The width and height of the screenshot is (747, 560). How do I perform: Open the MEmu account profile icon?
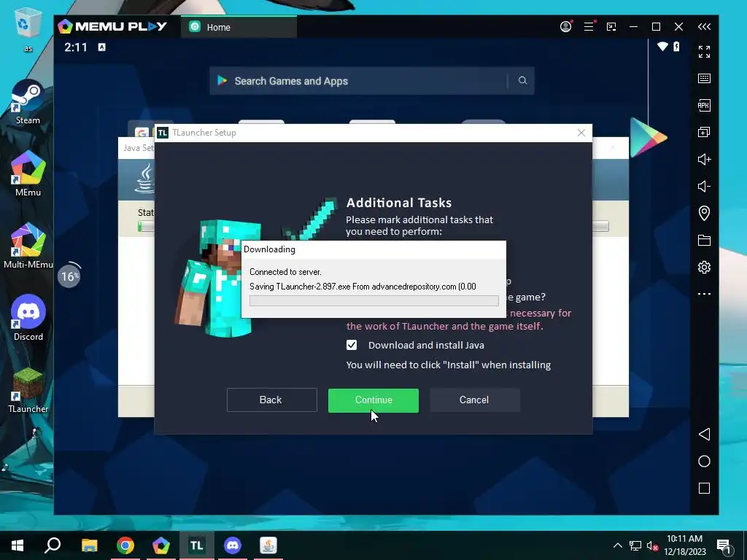(566, 27)
